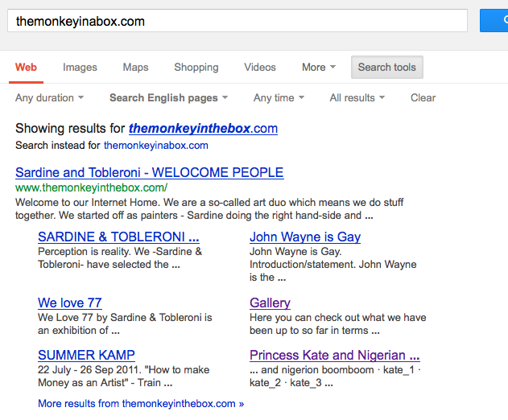Expand the More menu

tap(319, 68)
